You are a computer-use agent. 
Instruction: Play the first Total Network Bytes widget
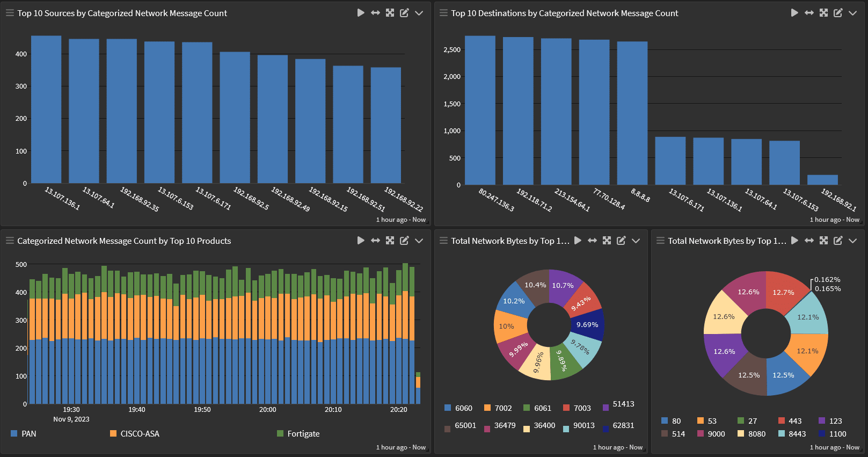tap(578, 241)
